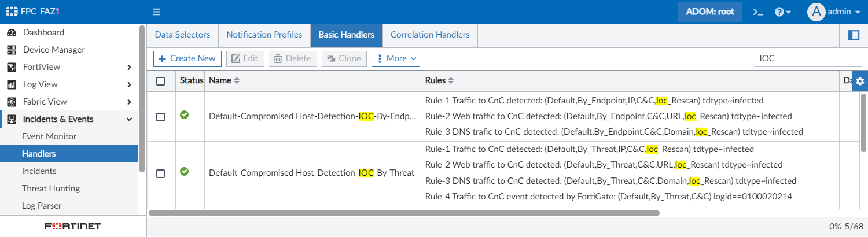
Task: Expand the FortiView sidebar section
Action: tap(69, 67)
